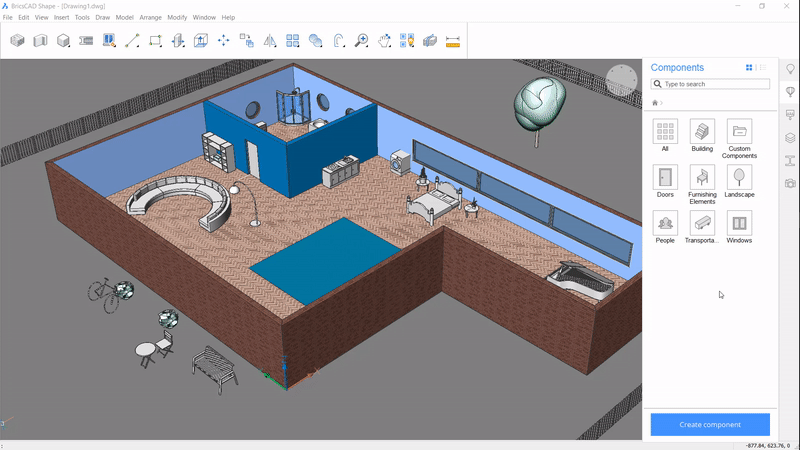Activate the measure distance ruler tool
The image size is (800, 450).
453,41
